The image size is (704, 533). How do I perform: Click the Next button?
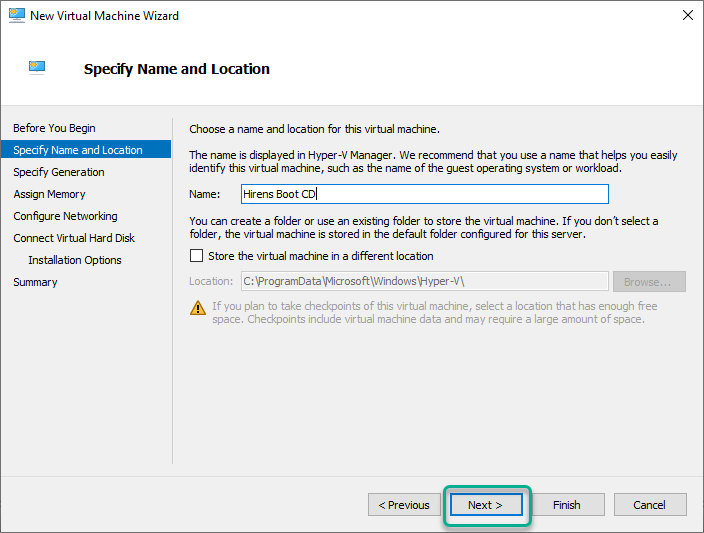(x=486, y=505)
